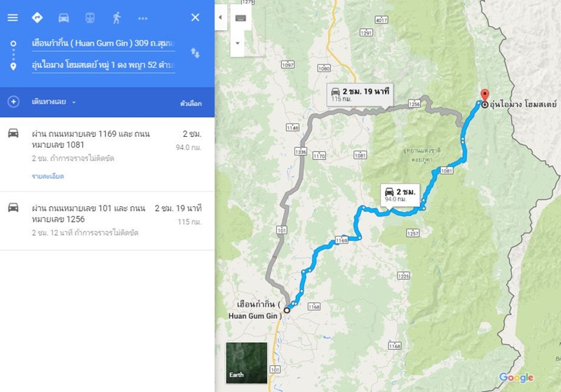The width and height of the screenshot is (561, 392).
Task: Open more travel modes ellipsis
Action: coord(143,18)
